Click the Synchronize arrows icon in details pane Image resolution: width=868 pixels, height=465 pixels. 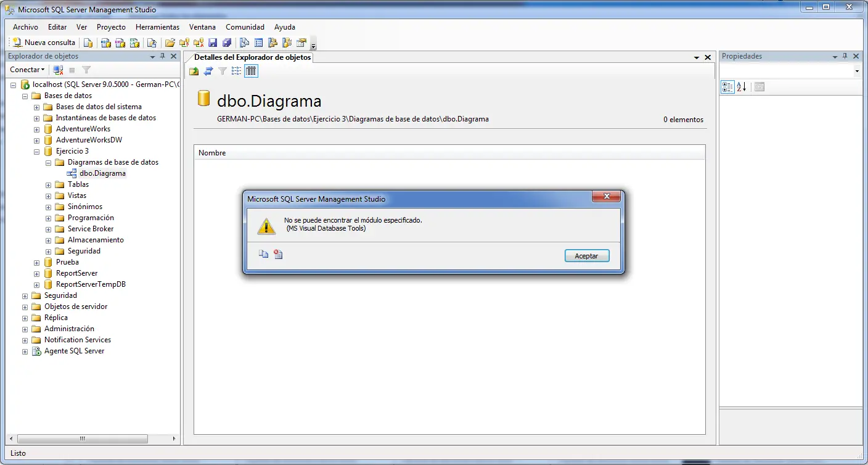point(208,71)
